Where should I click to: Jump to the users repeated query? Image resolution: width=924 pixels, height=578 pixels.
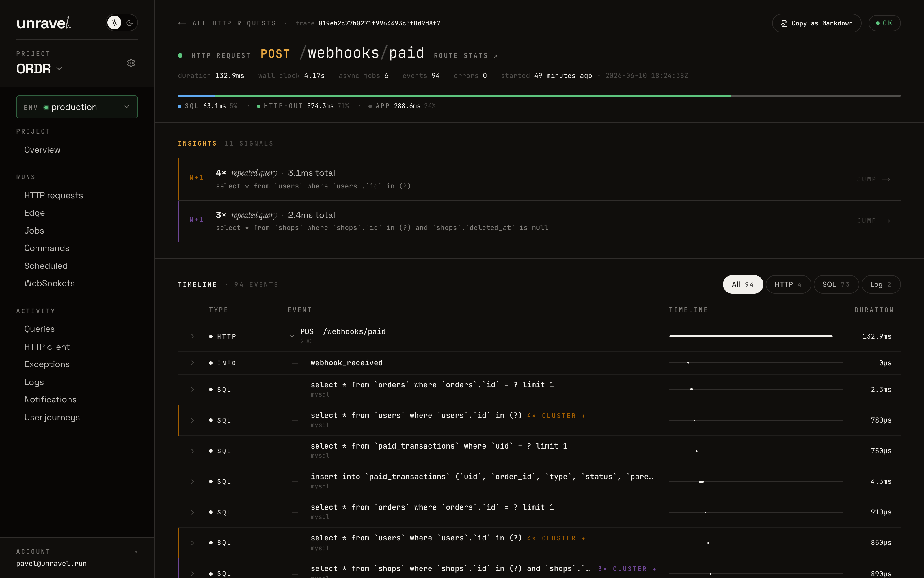pyautogui.click(x=873, y=179)
